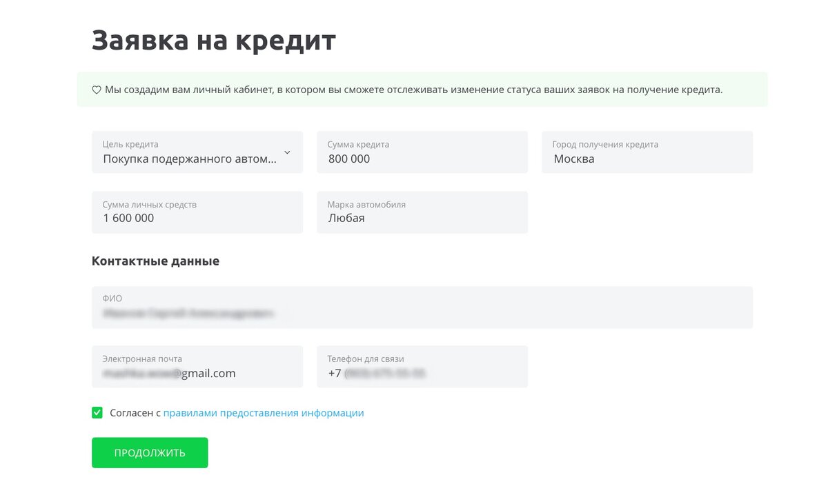
Task: Click the gmail.com email address text
Action: tap(176, 373)
